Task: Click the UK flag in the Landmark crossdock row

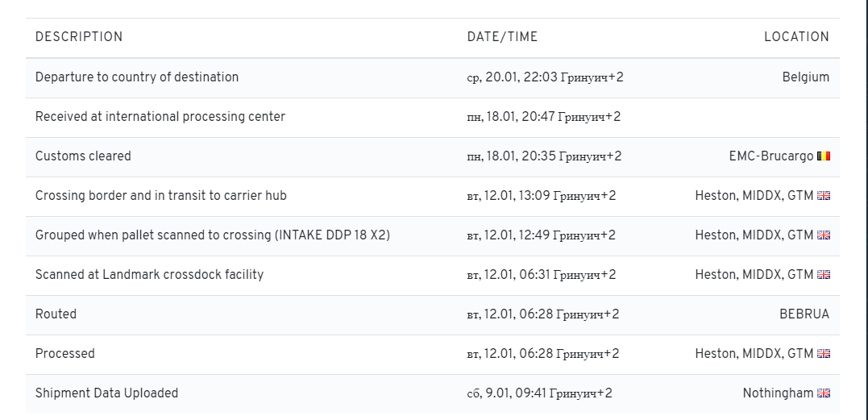Action: pos(823,275)
